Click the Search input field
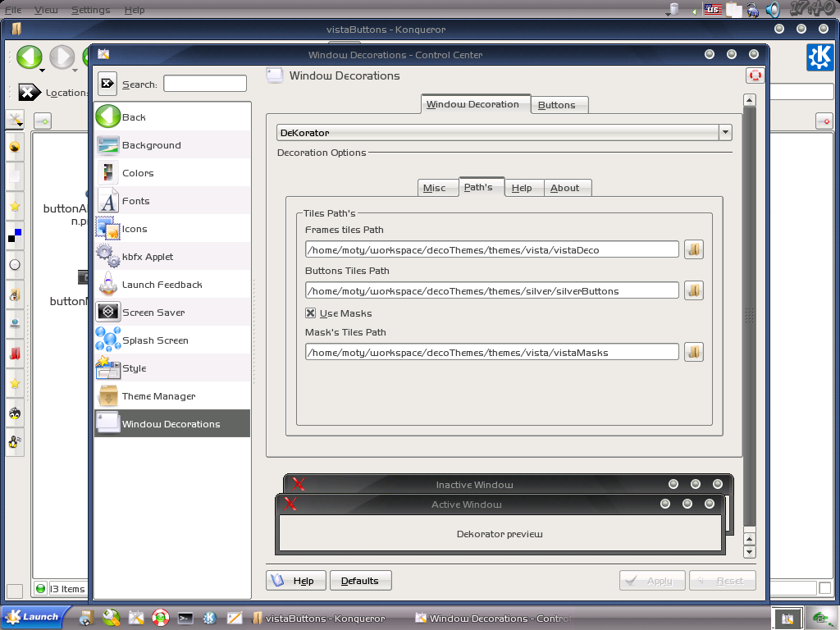Image resolution: width=840 pixels, height=630 pixels. point(204,84)
